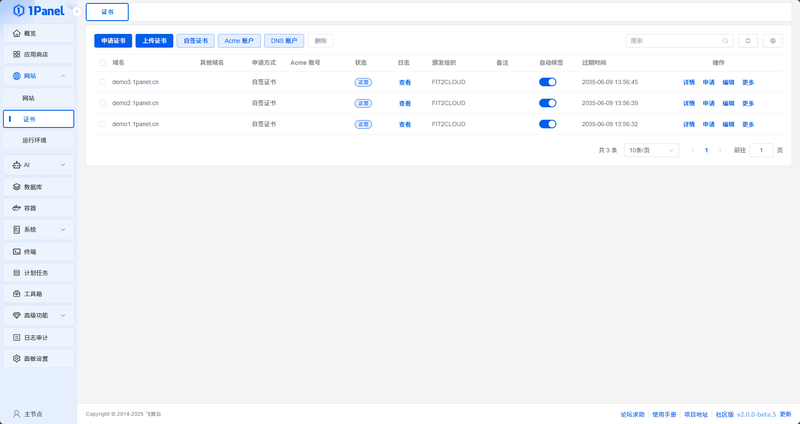This screenshot has height=424, width=800.
Task: View log 查看 for demo2.1panel.cn
Action: pos(405,104)
